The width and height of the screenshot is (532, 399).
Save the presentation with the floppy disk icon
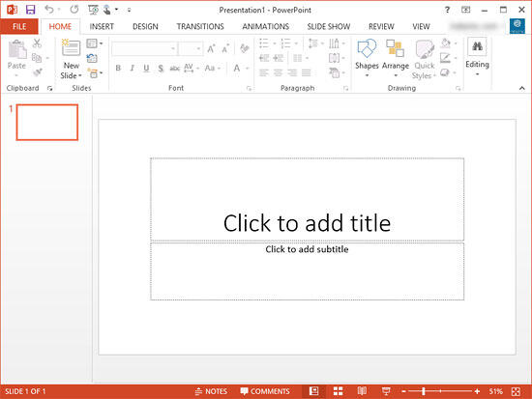pyautogui.click(x=31, y=10)
